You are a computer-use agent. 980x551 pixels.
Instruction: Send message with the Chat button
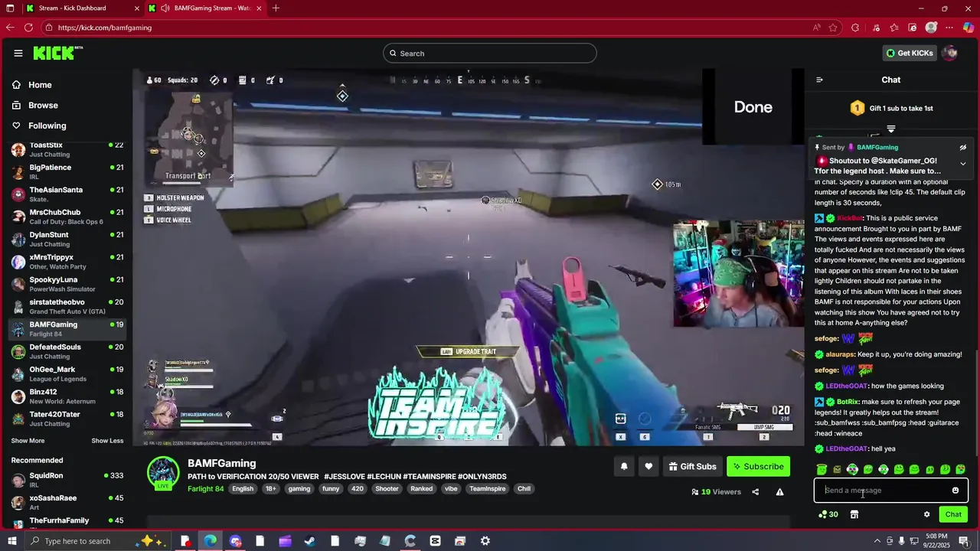coord(953,514)
